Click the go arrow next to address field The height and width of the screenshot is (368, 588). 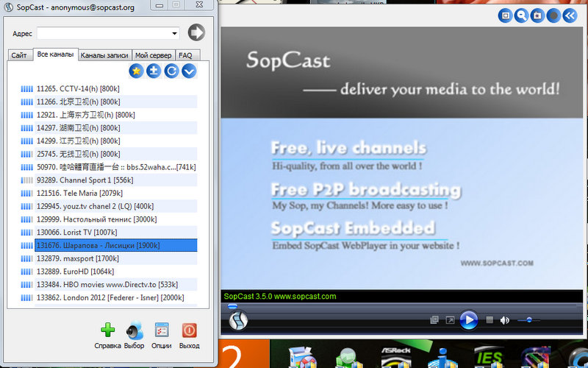tap(196, 32)
